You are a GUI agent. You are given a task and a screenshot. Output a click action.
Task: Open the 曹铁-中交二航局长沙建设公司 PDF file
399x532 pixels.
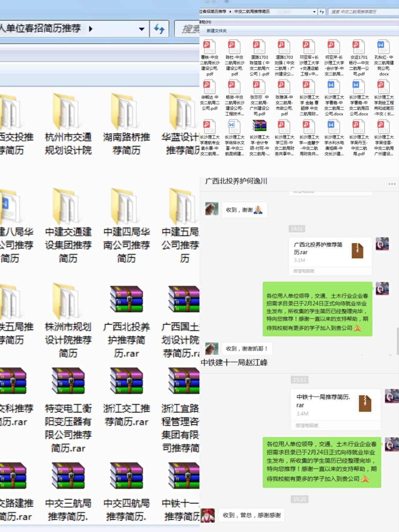click(210, 58)
